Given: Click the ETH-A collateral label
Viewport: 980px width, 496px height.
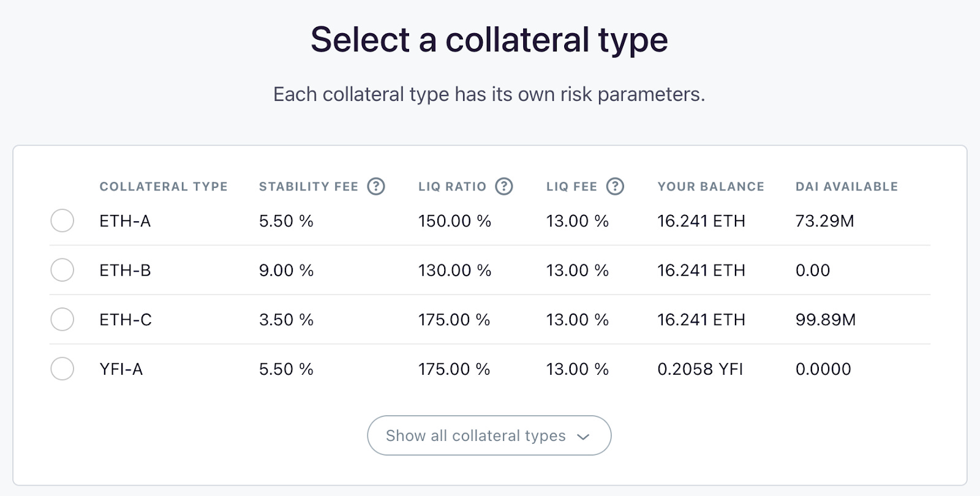Looking at the screenshot, I should (125, 221).
